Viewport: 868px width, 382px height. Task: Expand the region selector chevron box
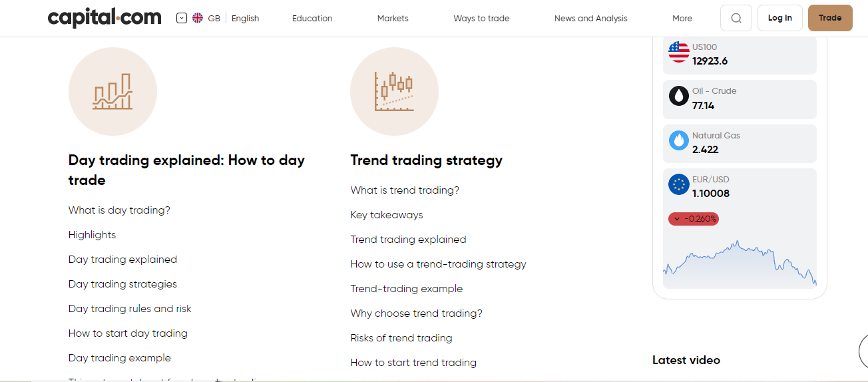(x=182, y=18)
